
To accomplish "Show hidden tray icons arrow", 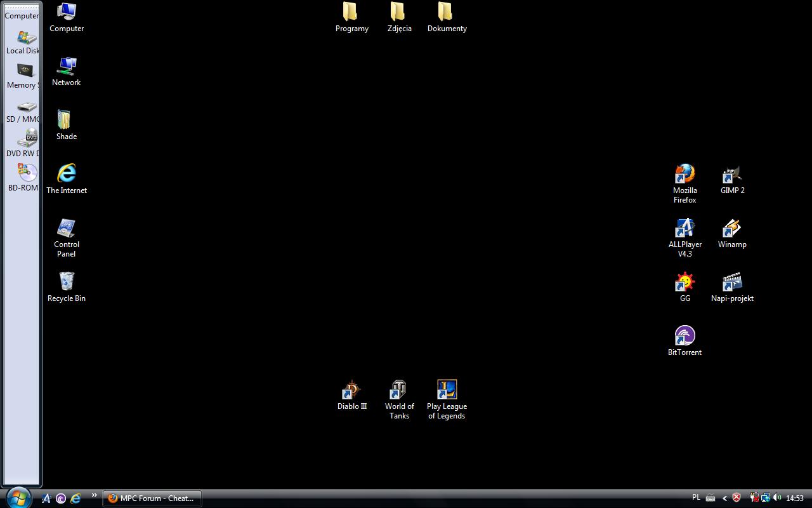I will point(724,498).
